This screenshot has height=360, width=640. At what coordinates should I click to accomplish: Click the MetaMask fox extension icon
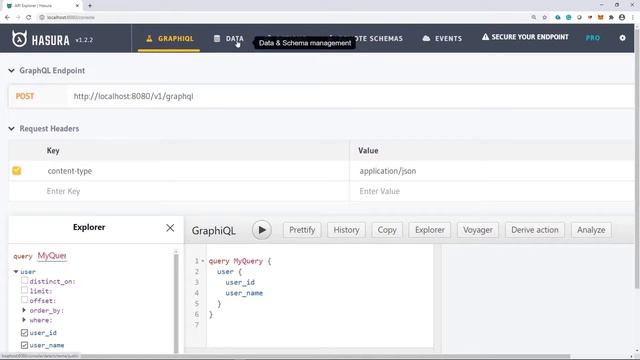point(600,18)
